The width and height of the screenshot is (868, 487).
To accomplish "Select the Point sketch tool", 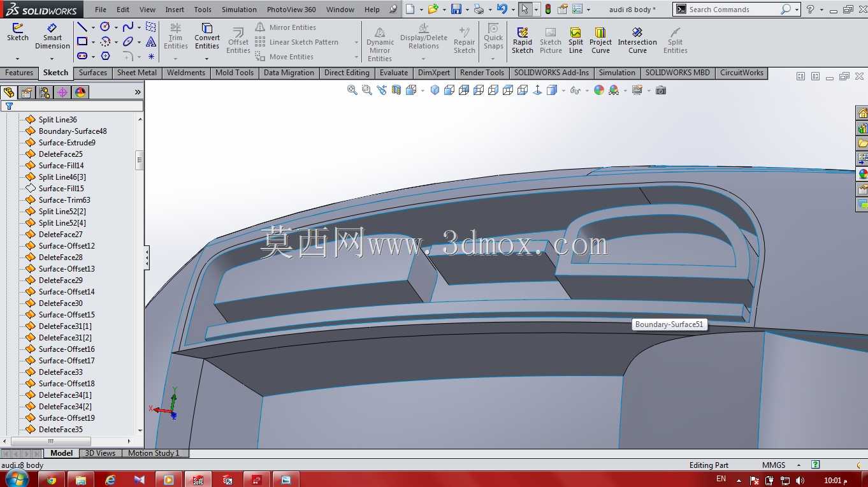I will click(x=151, y=56).
